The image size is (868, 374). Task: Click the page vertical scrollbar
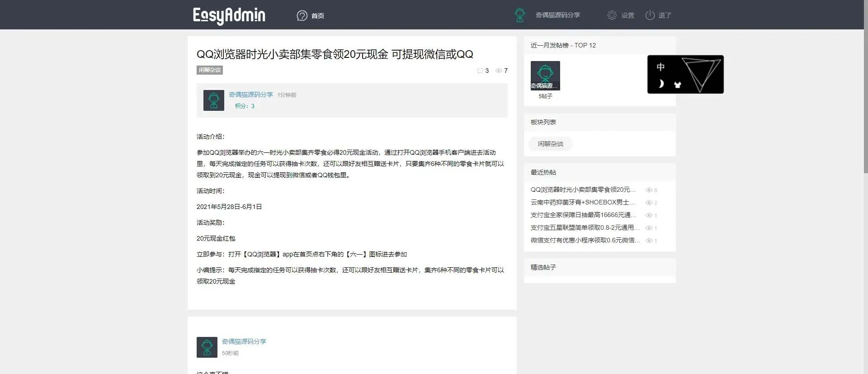pyautogui.click(x=865, y=90)
